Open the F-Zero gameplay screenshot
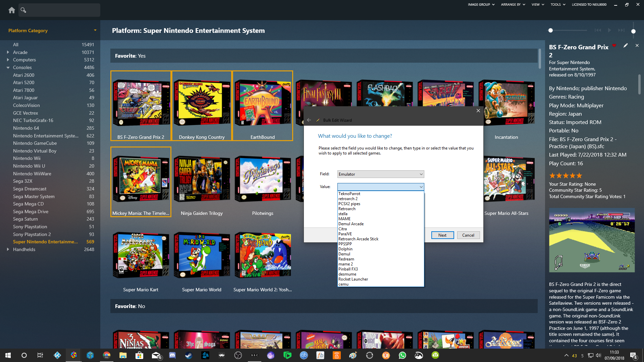This screenshot has height=362, width=644. click(592, 240)
